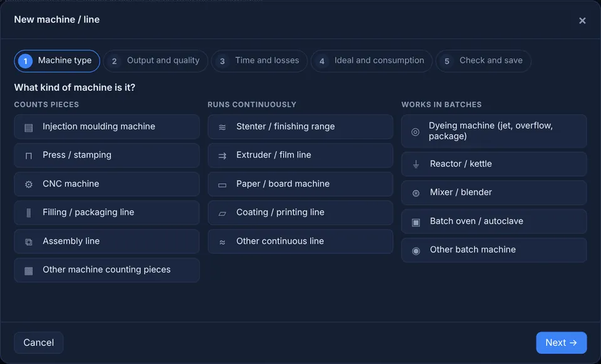Cancel the new machine dialog

tap(39, 343)
